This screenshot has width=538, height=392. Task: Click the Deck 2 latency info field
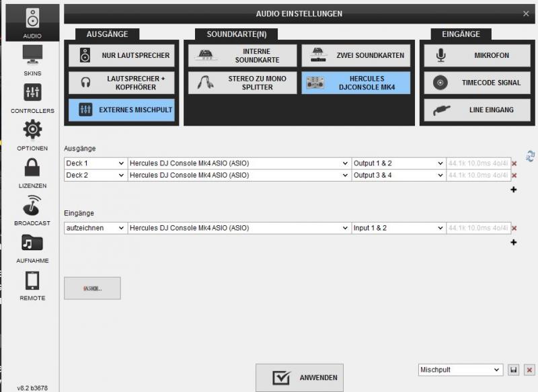[478, 175]
